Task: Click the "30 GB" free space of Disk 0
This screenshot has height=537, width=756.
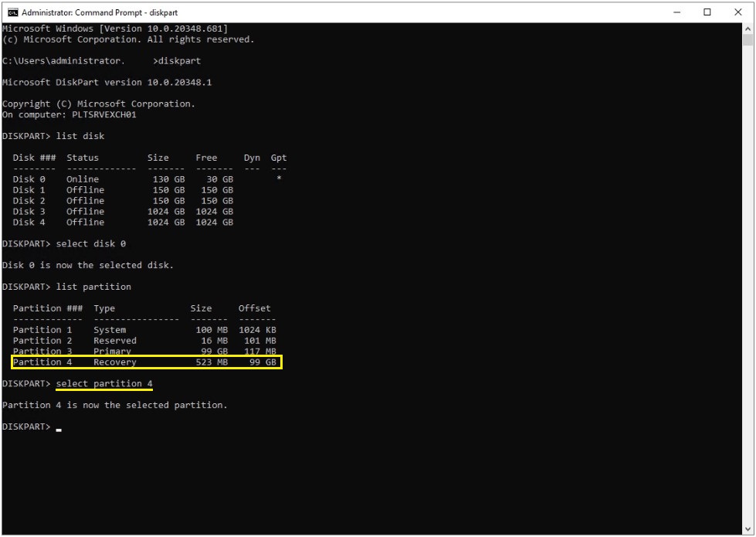Action: [220, 179]
